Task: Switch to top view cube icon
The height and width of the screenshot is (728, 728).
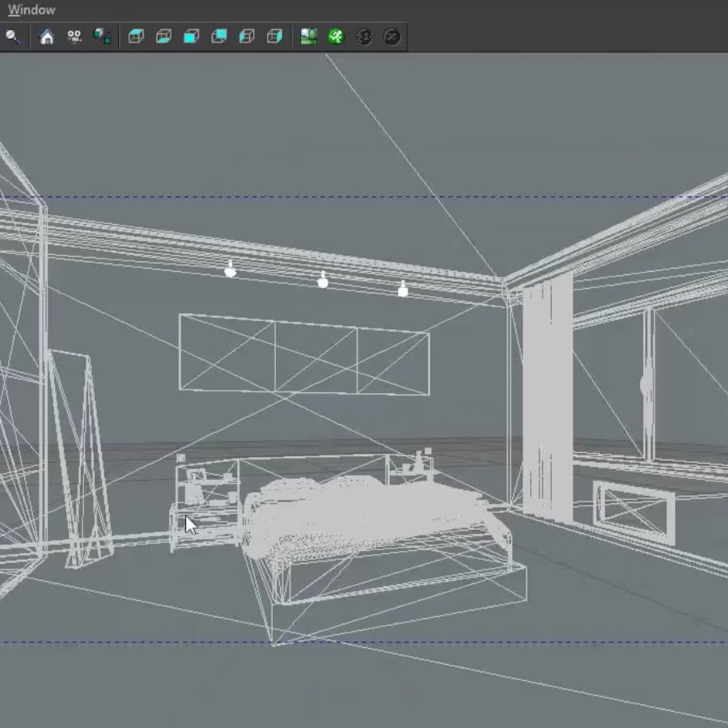Action: [x=136, y=36]
